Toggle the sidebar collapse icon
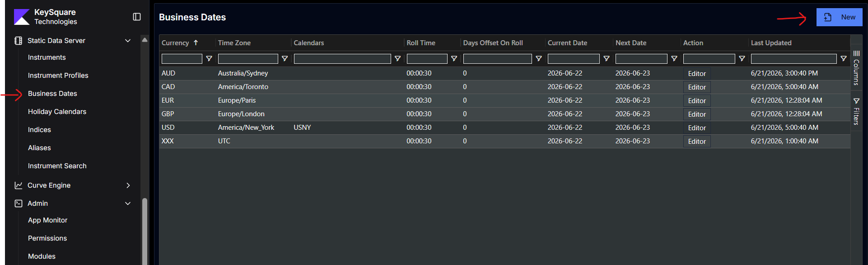The image size is (868, 265). click(137, 17)
